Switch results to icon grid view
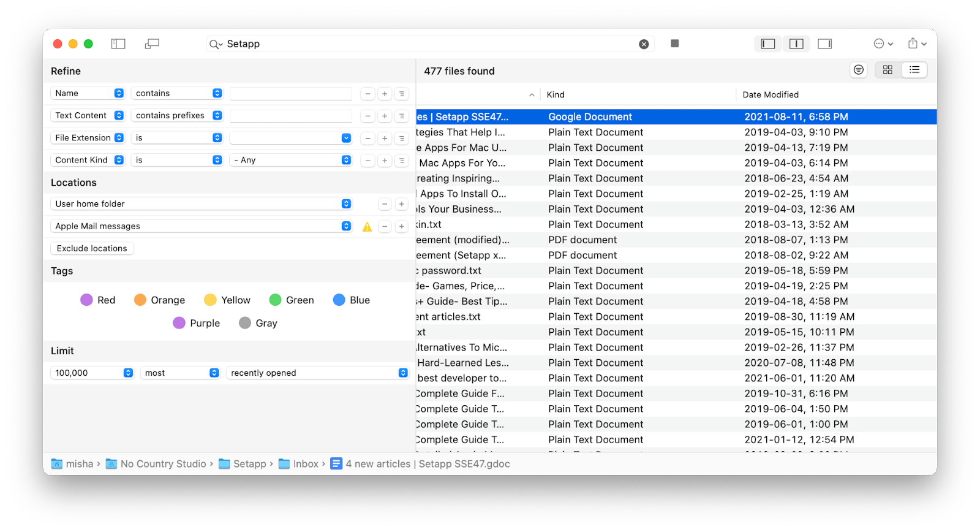Screen dimensions: 980x532 click(x=888, y=70)
